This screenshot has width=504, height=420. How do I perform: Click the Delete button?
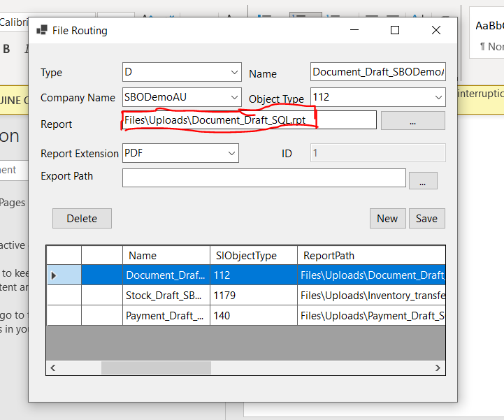click(x=82, y=219)
